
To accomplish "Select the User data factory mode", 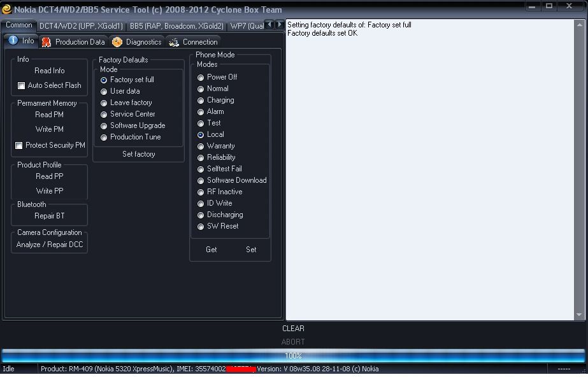I will (x=104, y=92).
